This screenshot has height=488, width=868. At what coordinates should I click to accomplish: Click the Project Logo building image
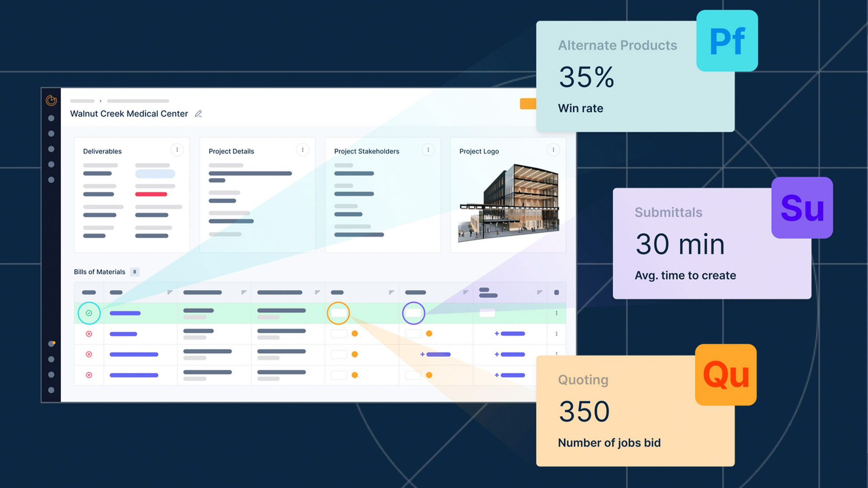pyautogui.click(x=508, y=203)
